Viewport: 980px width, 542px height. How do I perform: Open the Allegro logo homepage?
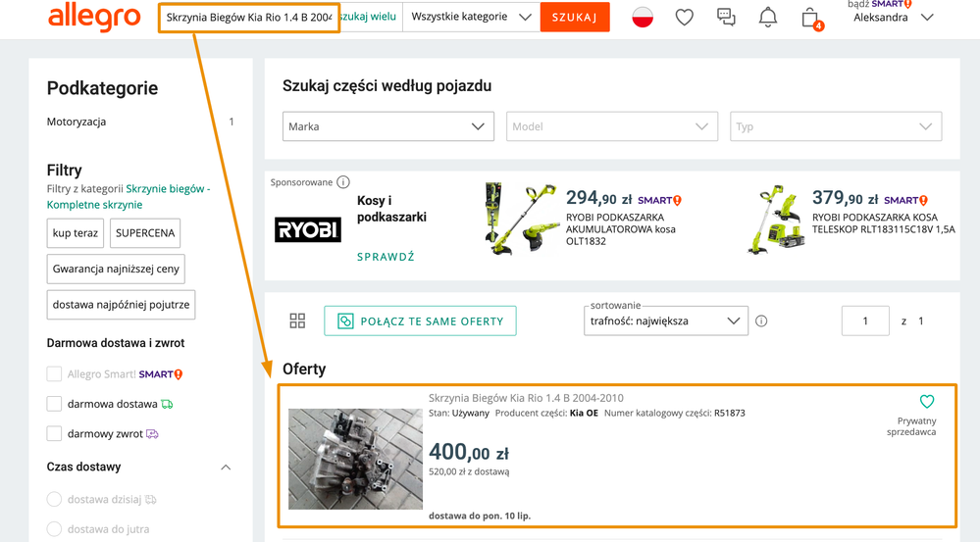pos(94,17)
